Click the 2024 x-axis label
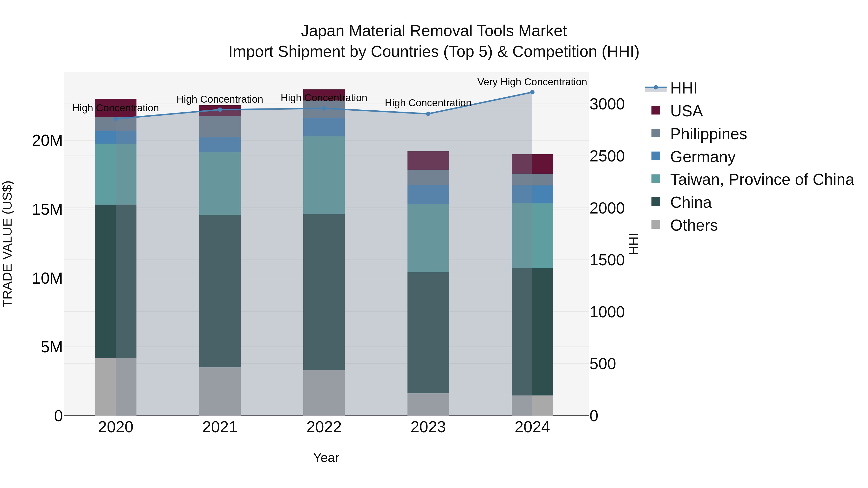Viewport: 868px width, 488px height. coord(532,427)
